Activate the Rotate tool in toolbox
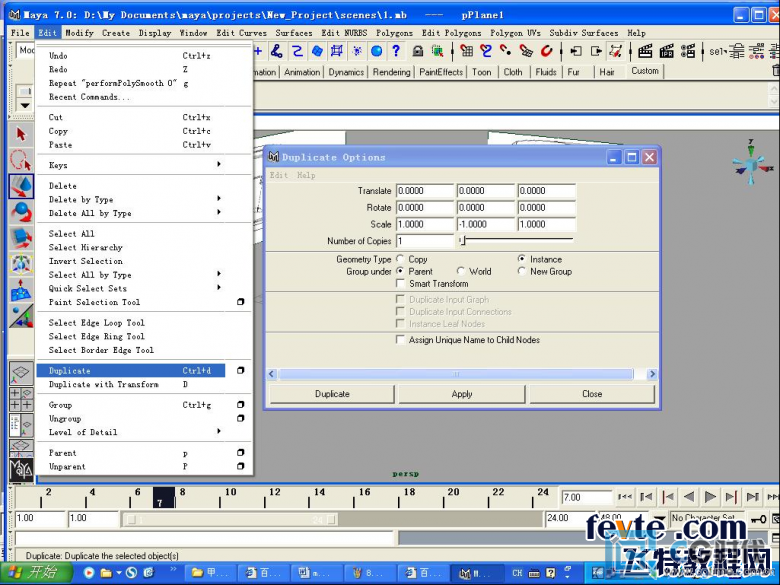 [x=21, y=212]
